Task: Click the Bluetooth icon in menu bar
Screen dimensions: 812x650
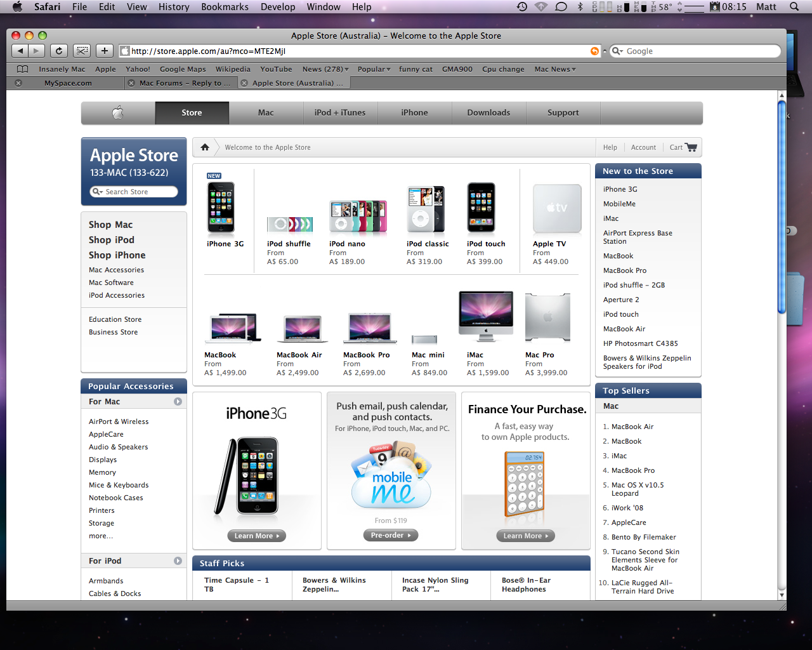Action: (580, 6)
